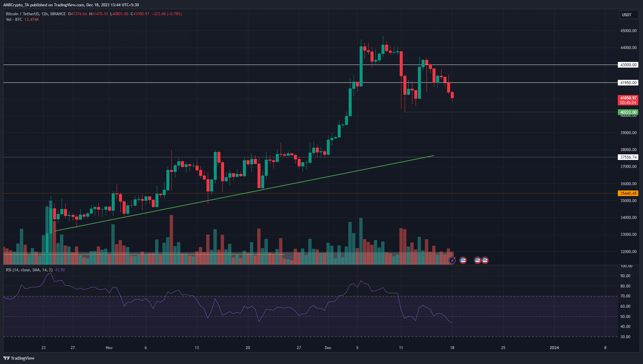
Task: Click the 18 date label on time axis
Action: 452,348
